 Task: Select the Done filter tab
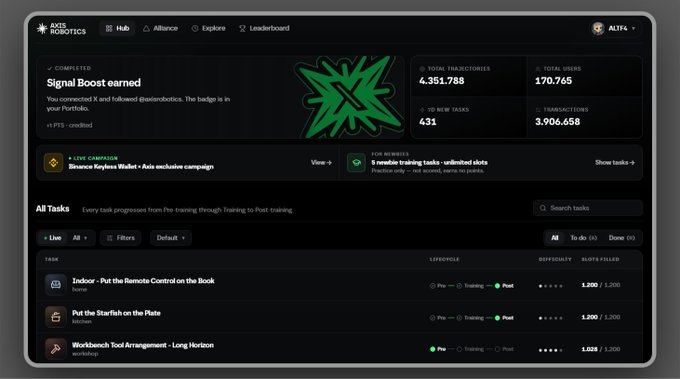coord(621,238)
